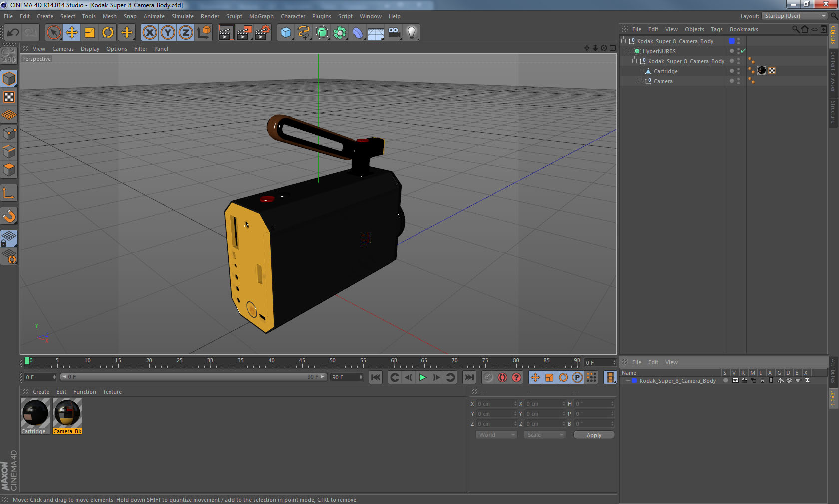Activate the Scale tool in top toolbar
This screenshot has height=504, width=839.
pos(90,33)
